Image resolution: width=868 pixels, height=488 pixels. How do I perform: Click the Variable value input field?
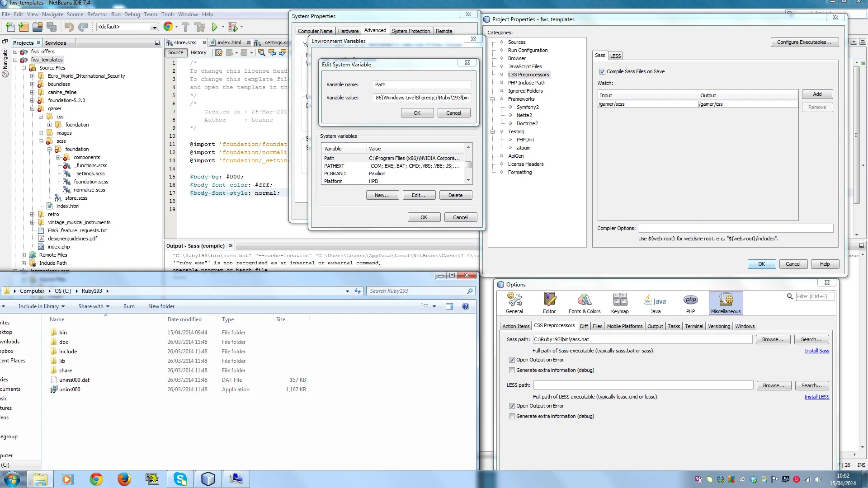[x=422, y=98]
